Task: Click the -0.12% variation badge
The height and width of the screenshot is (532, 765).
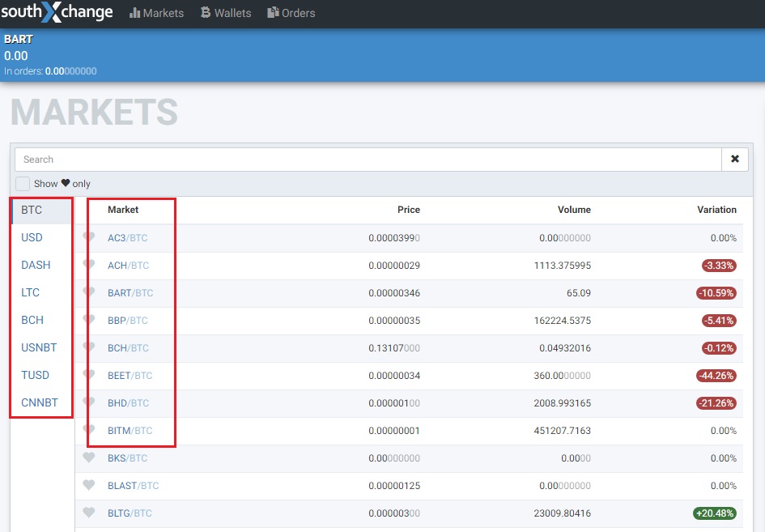Action: [719, 348]
